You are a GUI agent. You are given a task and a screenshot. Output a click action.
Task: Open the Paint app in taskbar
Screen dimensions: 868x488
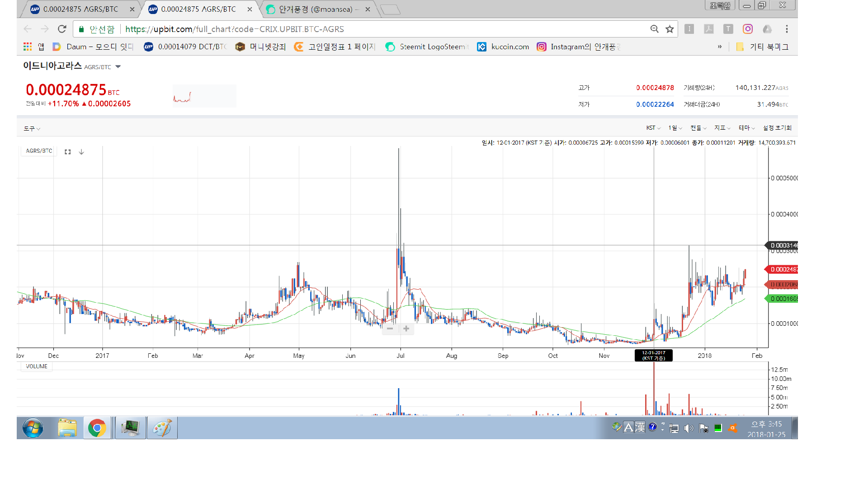pyautogui.click(x=162, y=428)
